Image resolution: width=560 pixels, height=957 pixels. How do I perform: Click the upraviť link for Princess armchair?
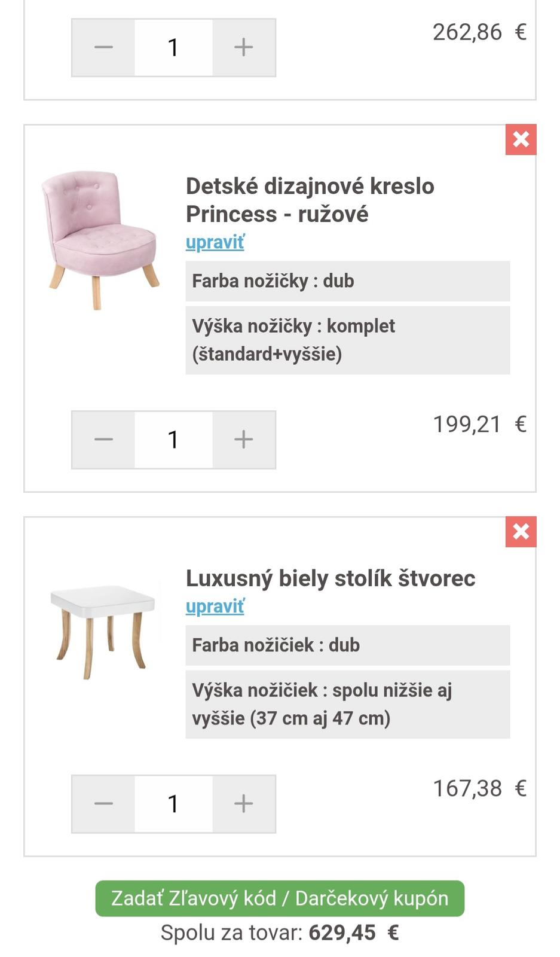click(215, 242)
